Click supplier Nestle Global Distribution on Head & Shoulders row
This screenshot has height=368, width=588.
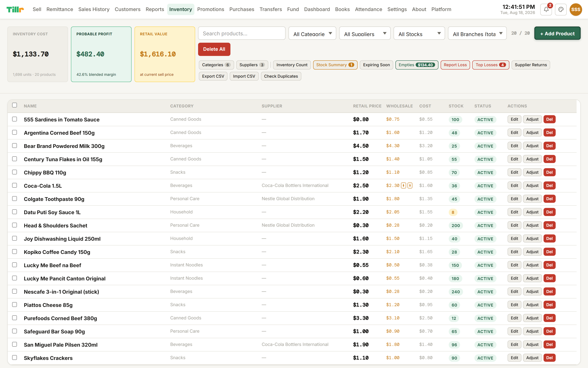pyautogui.click(x=288, y=225)
